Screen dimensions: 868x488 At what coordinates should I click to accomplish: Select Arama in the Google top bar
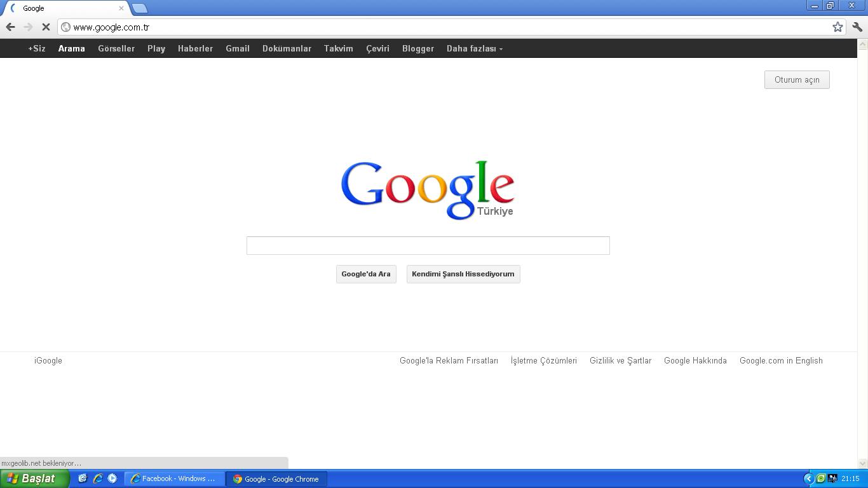[x=71, y=48]
